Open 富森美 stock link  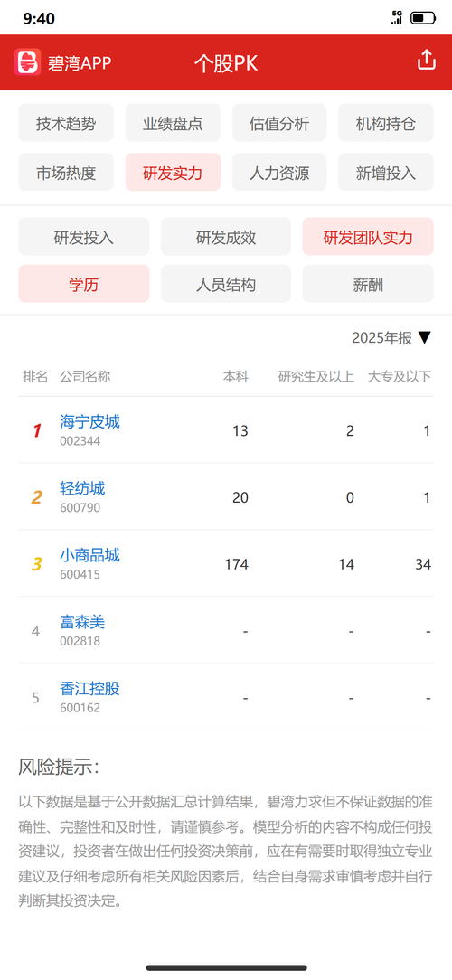coord(82,622)
